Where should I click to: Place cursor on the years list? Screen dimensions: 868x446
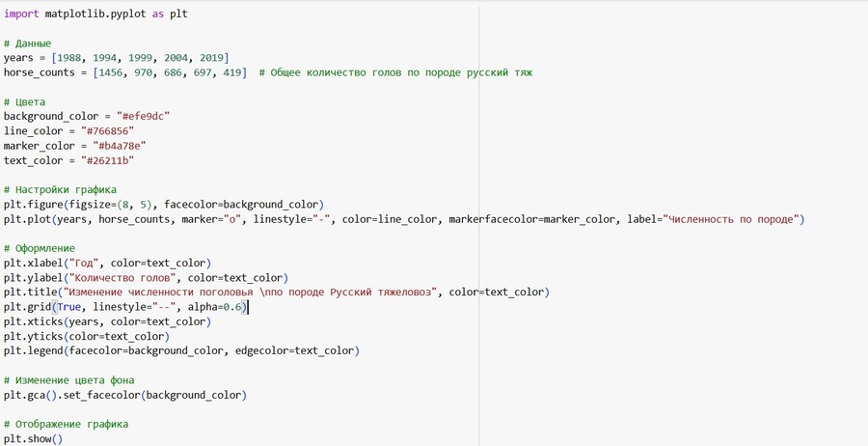[140, 58]
